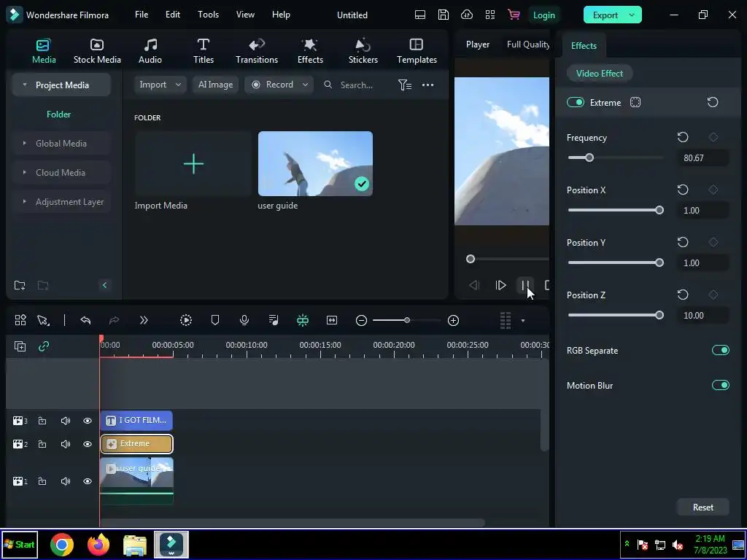The height and width of the screenshot is (560, 747).
Task: Select the Video Effect tab
Action: [600, 74]
